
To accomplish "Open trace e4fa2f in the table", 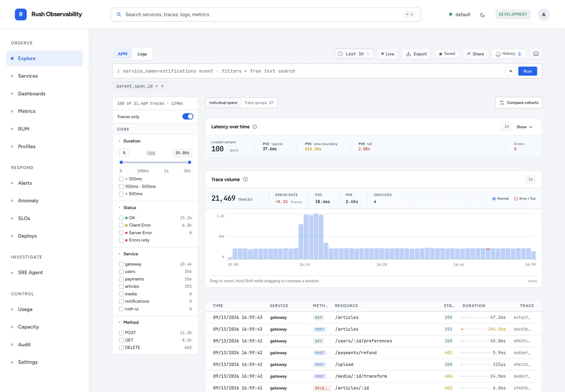I will click(x=522, y=318).
